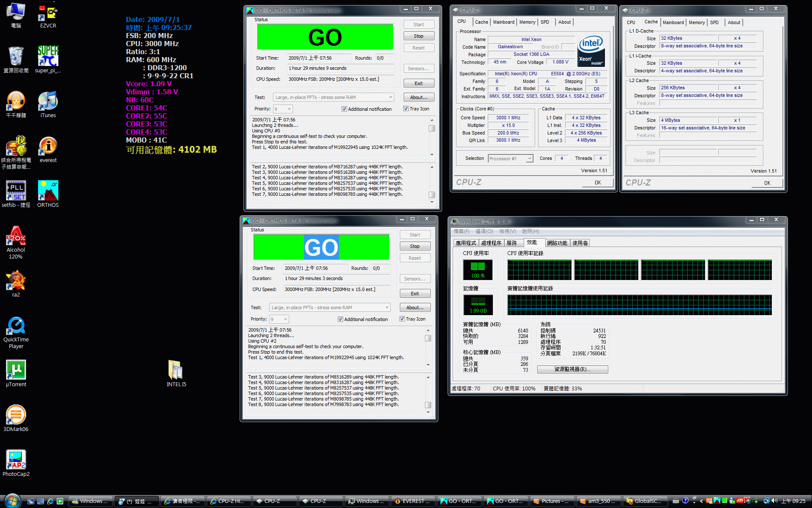812x508 pixels.
Task: Click OK in CPU-Z cache window
Action: pos(767,183)
